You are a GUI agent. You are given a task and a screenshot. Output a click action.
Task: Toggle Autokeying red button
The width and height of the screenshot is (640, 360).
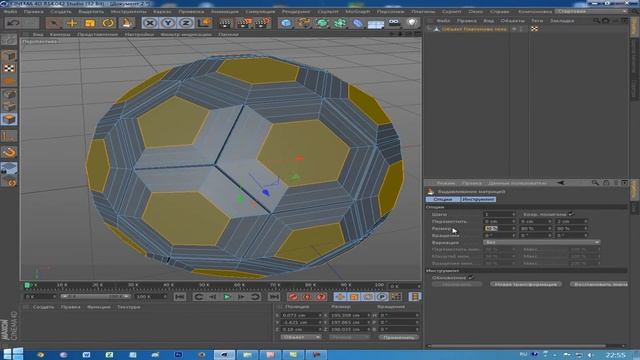[307, 297]
